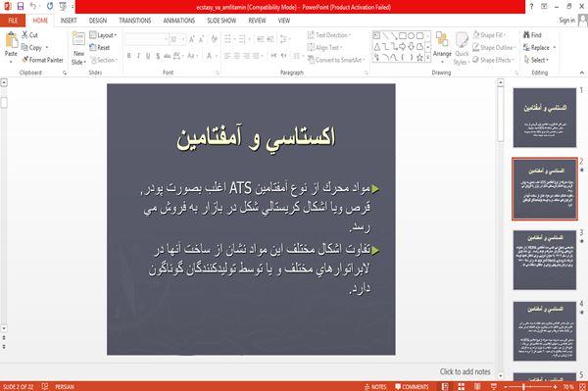Viewport: 588px width, 391px height.
Task: Select slide 4 thumbnail
Action: 545,331
